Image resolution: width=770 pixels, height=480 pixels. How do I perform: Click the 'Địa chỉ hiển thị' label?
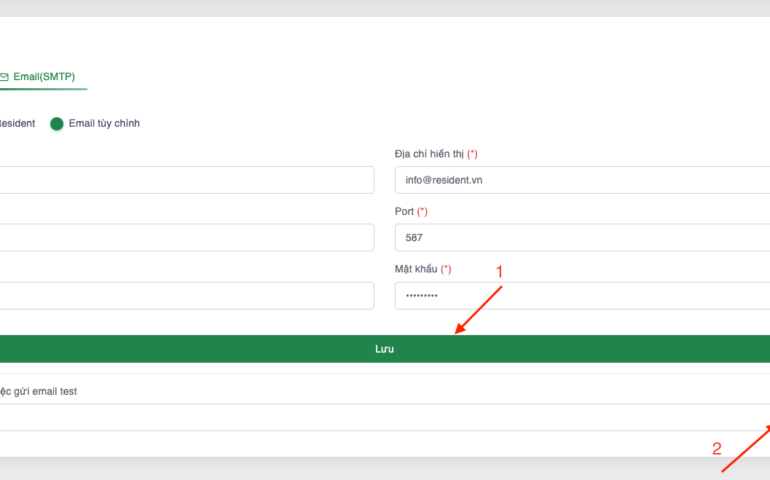click(x=436, y=154)
